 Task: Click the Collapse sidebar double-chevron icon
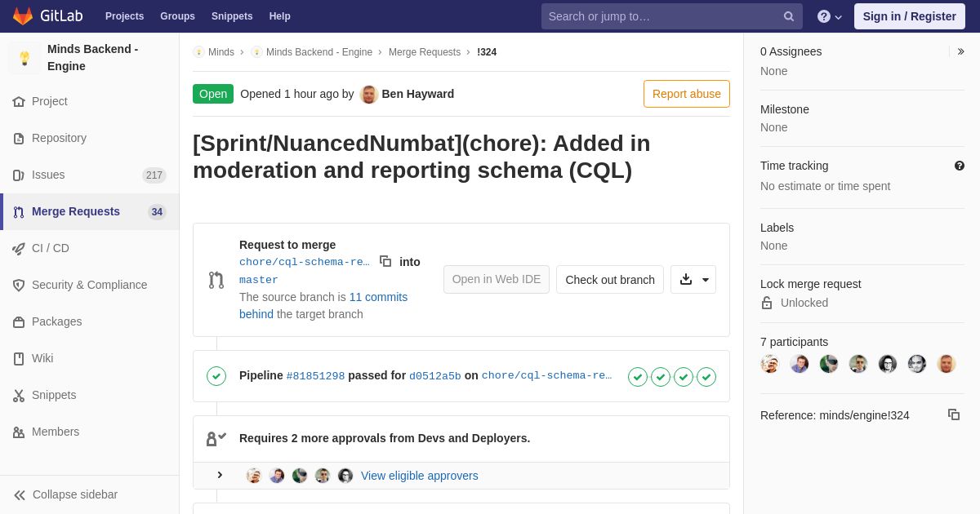pos(20,495)
